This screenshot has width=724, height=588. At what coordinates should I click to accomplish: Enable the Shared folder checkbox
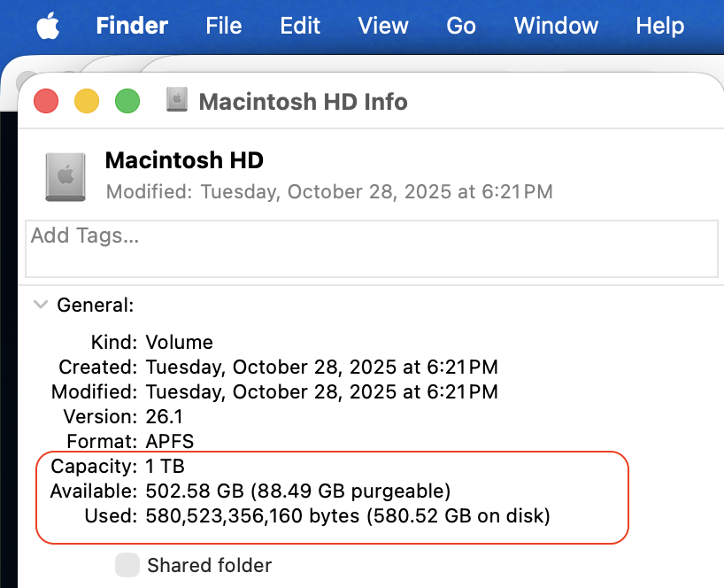click(x=127, y=565)
